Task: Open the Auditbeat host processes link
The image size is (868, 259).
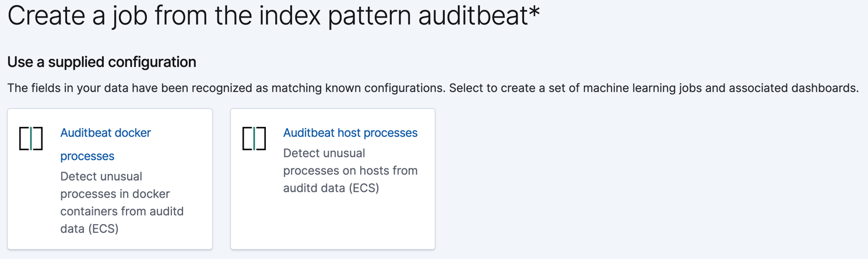Action: pos(350,133)
